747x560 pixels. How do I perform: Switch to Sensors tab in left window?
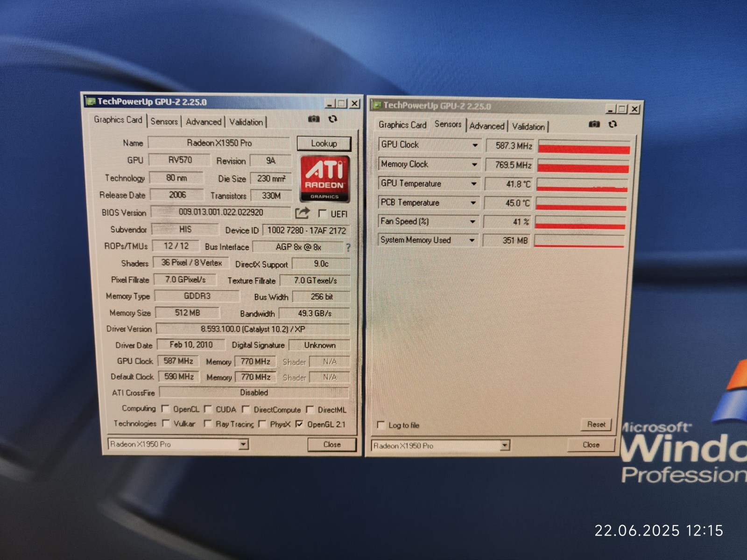click(164, 121)
